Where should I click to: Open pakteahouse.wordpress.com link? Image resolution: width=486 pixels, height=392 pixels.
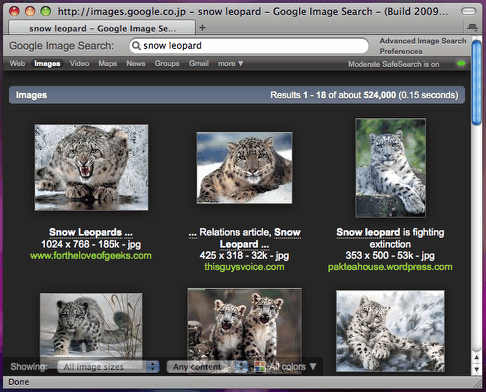(x=390, y=267)
